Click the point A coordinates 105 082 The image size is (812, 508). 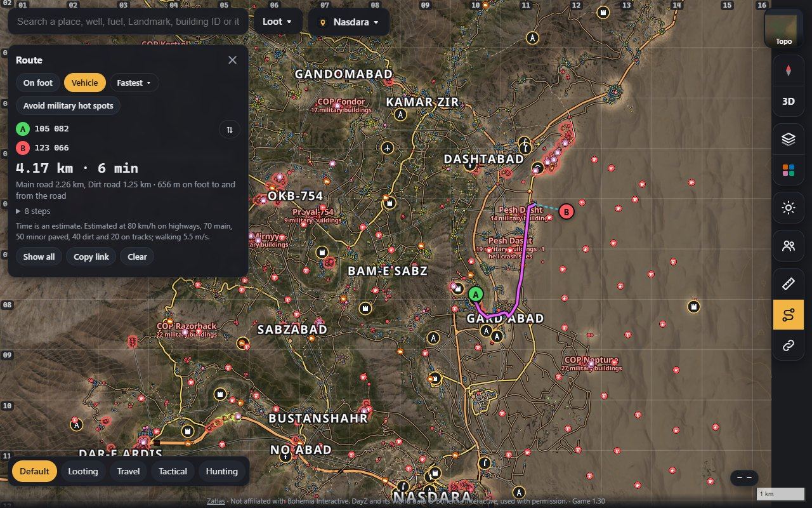pyautogui.click(x=51, y=129)
